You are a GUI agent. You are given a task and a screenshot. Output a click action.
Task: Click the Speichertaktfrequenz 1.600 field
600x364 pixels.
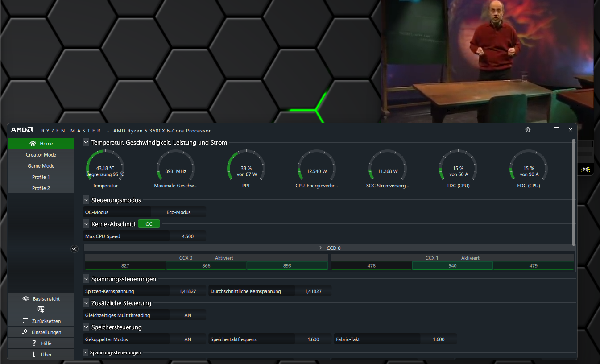click(313, 339)
